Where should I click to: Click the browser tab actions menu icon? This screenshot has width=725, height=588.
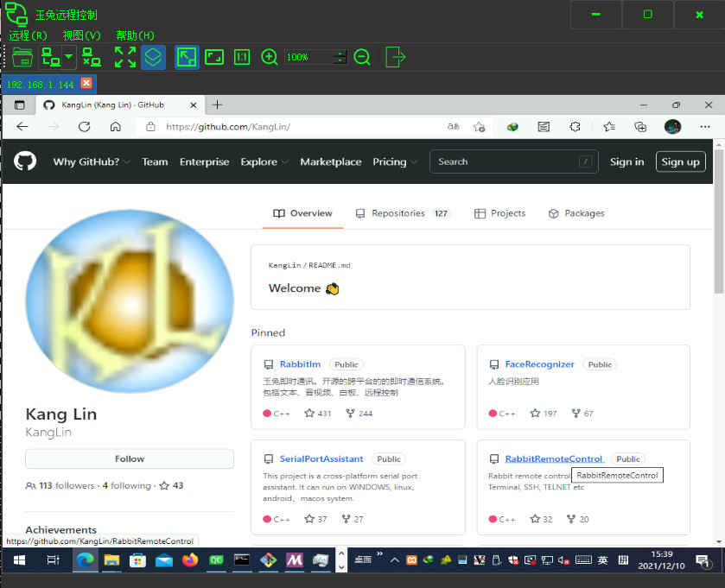tap(19, 104)
